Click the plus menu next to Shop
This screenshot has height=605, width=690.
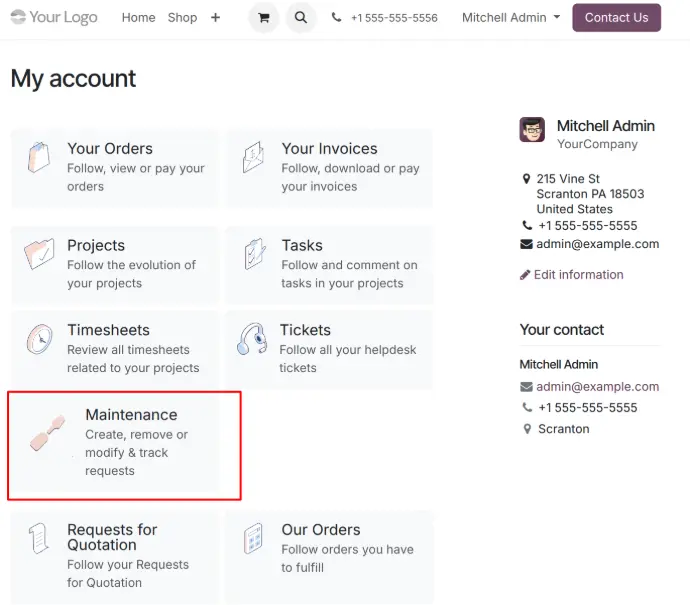[x=215, y=18]
